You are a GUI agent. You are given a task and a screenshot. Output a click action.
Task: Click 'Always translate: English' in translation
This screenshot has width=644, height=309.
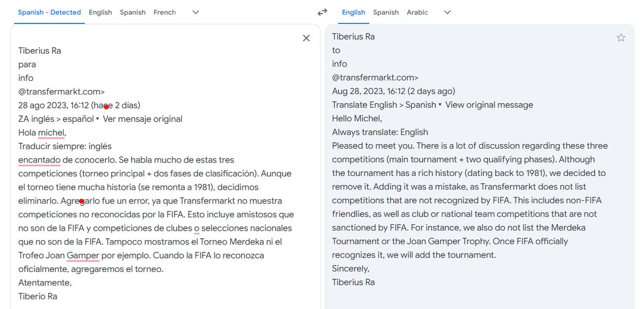380,132
